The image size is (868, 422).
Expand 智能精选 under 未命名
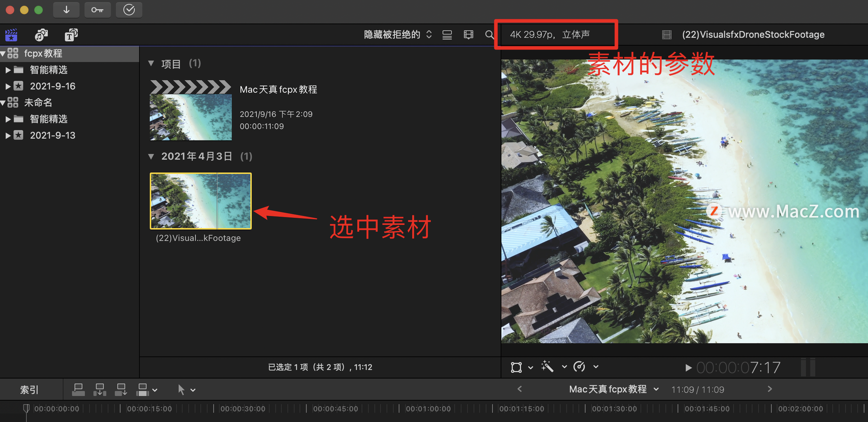click(8, 119)
